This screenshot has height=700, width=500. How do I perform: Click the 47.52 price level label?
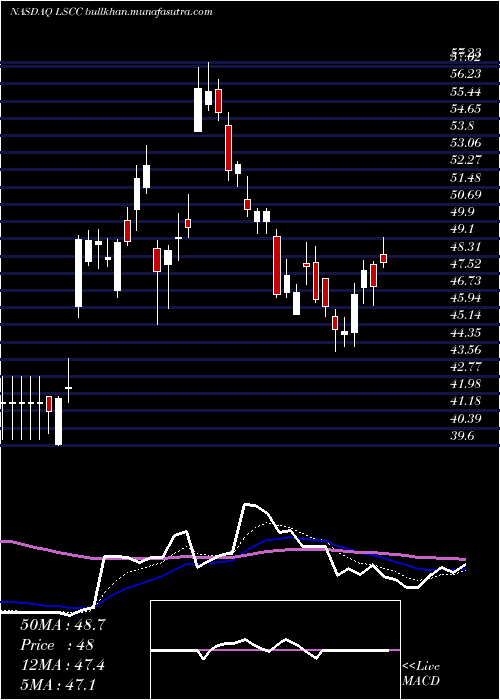[465, 264]
